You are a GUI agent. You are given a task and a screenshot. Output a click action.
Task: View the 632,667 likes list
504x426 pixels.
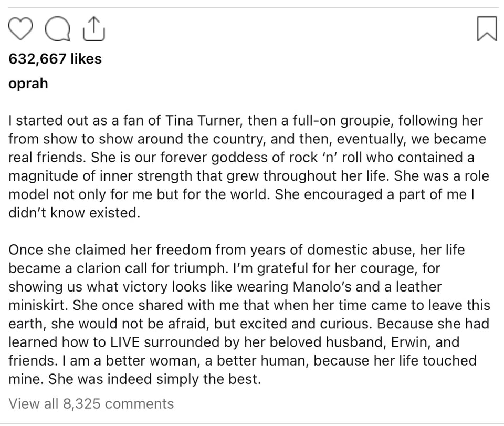[x=55, y=59]
